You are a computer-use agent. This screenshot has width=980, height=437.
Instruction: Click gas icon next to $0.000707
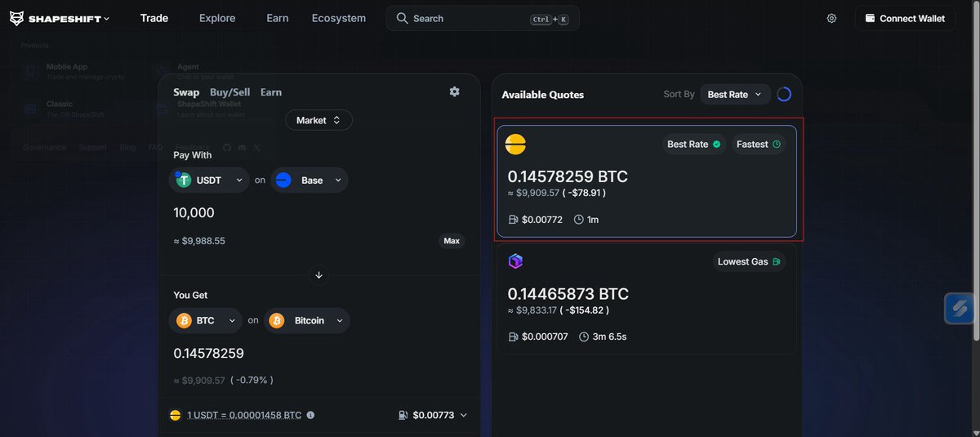513,337
